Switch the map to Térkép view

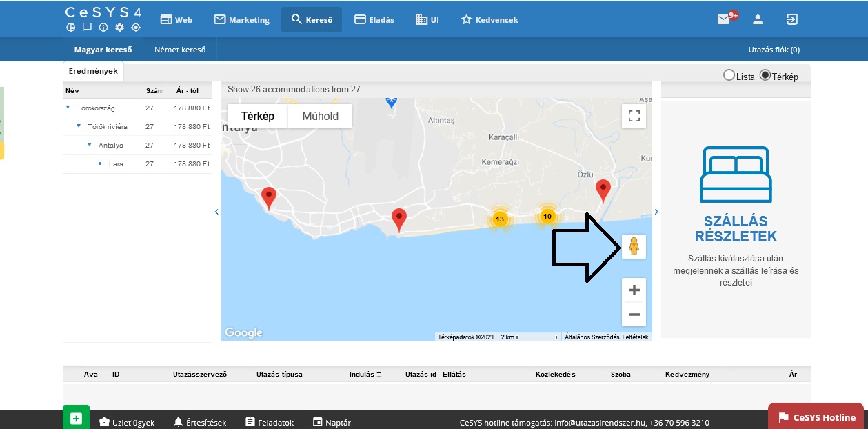coord(258,116)
